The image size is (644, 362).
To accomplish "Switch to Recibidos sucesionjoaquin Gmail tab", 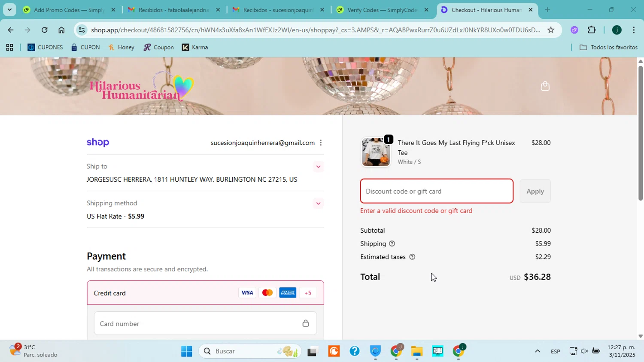I will point(278,10).
